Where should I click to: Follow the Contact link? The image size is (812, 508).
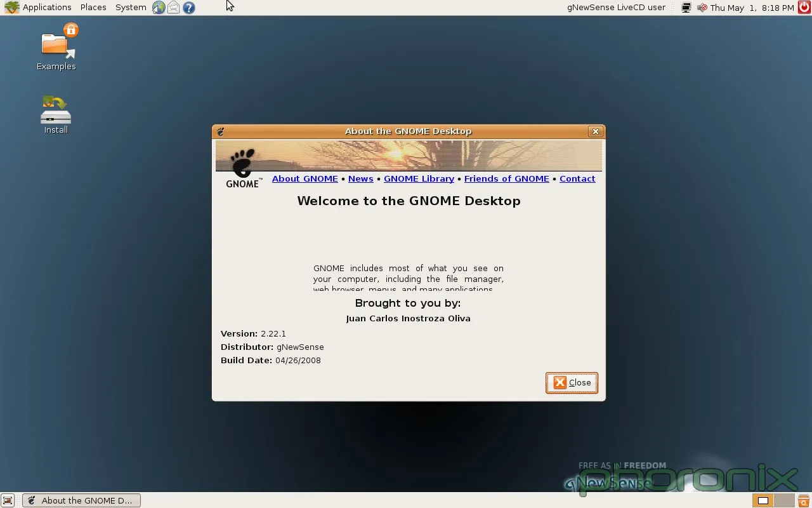(577, 179)
